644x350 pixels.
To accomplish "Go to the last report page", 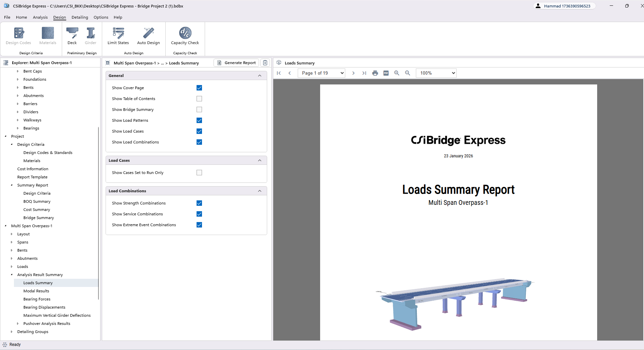I will pyautogui.click(x=364, y=73).
